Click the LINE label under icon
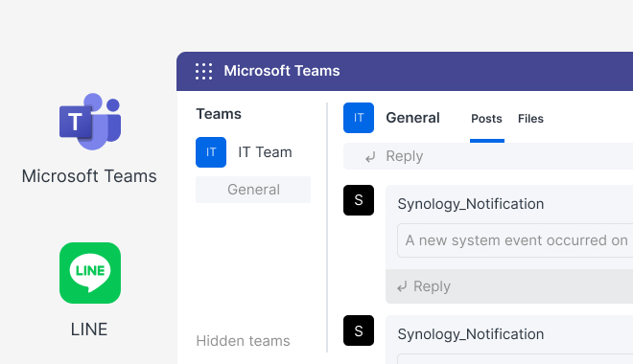Viewport: 633px width, 364px height. pyautogui.click(x=89, y=330)
